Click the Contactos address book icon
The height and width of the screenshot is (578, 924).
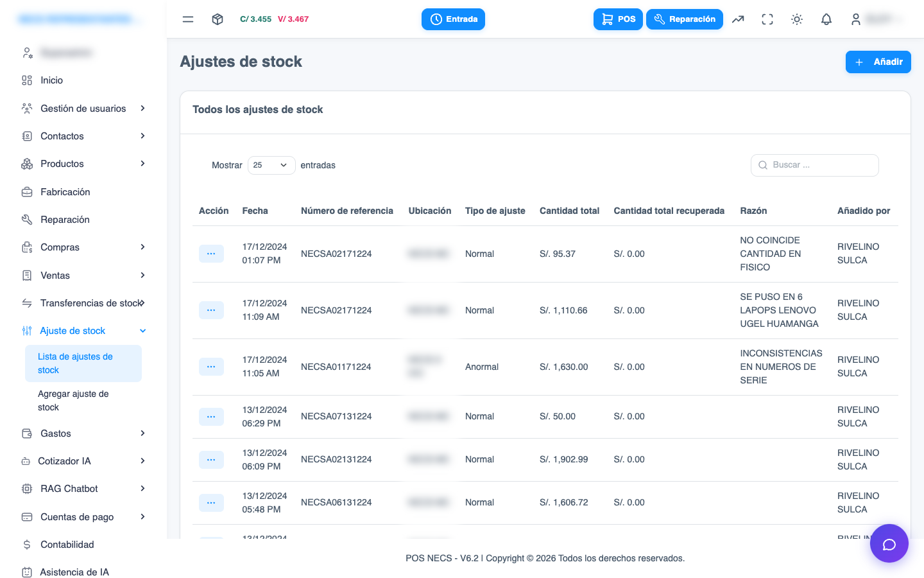[27, 136]
